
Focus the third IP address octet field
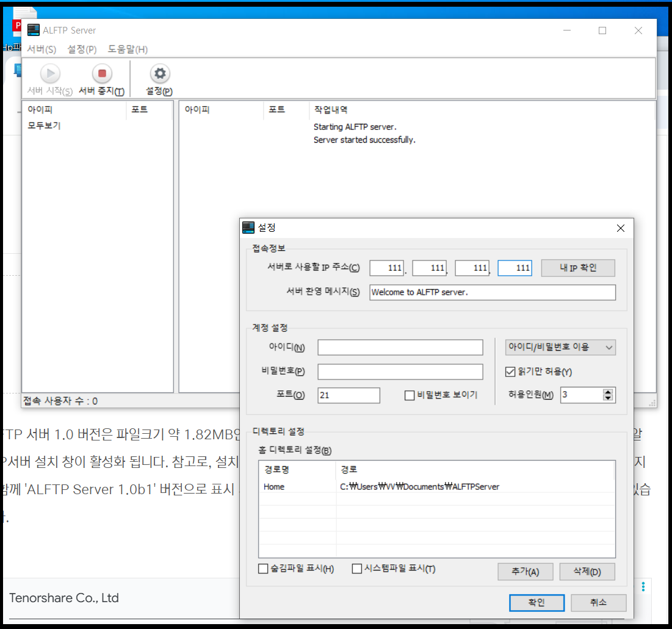pyautogui.click(x=472, y=268)
